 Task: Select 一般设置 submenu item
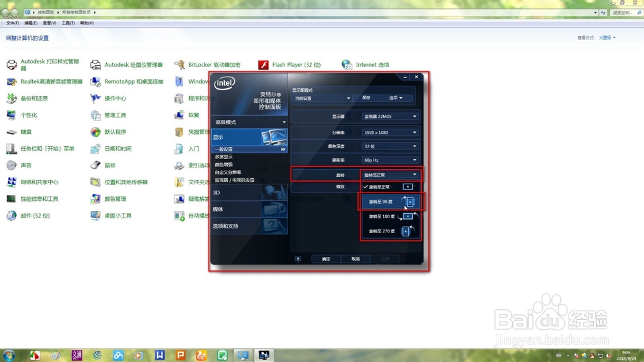(249, 149)
